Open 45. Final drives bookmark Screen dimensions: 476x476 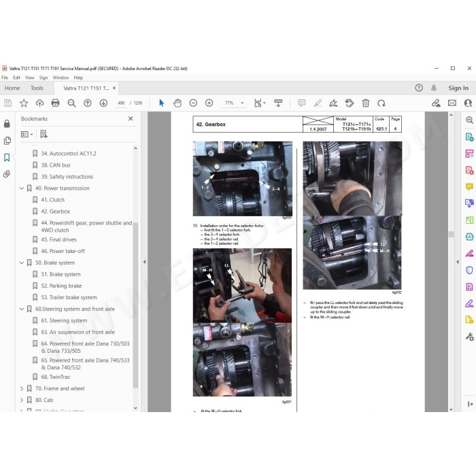(x=58, y=239)
